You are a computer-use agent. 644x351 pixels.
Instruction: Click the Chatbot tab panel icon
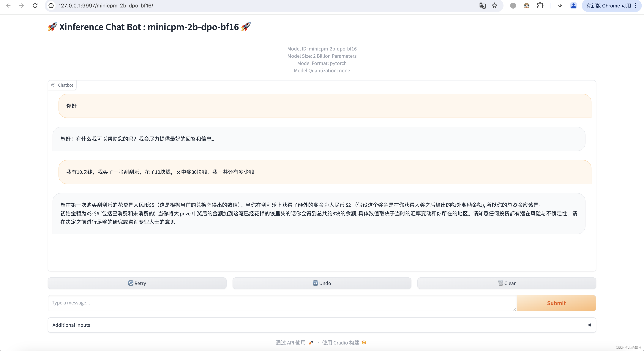53,85
